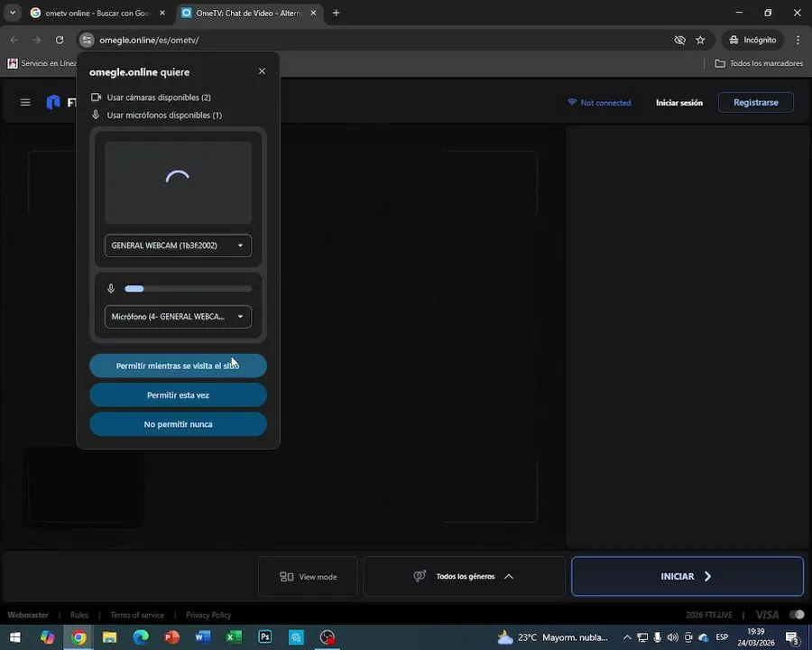Expand the Todos los géneros selector
This screenshot has height=650, width=812.
pyautogui.click(x=464, y=576)
